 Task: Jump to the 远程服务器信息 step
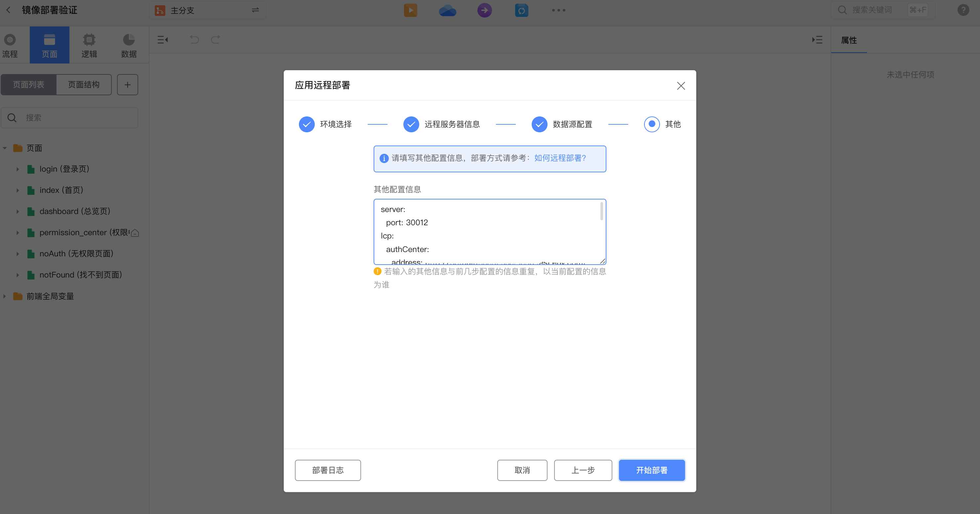click(442, 124)
